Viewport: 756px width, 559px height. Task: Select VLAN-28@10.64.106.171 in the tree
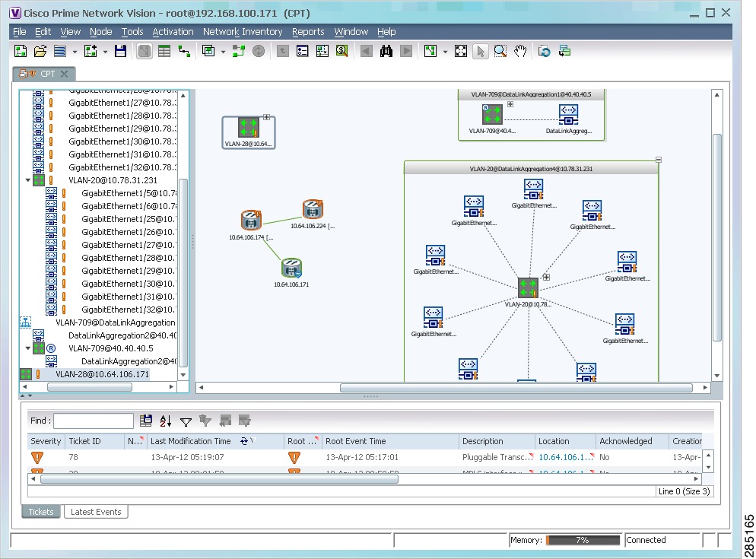(102, 374)
